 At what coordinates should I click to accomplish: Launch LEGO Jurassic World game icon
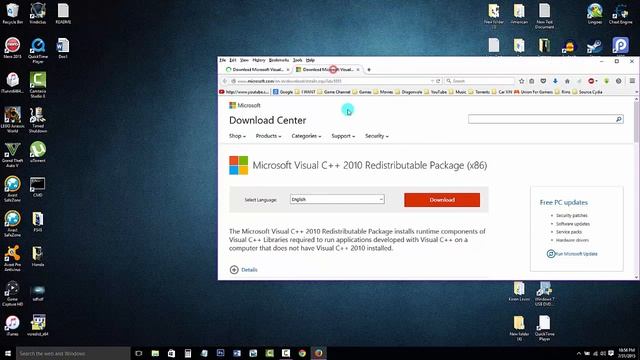point(12,120)
